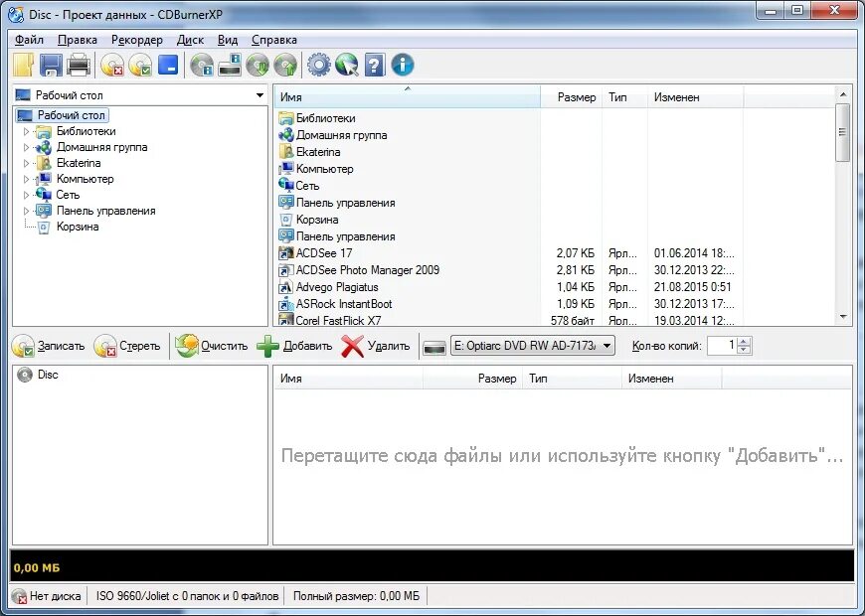Open the Файл menu
This screenshot has height=616, width=865.
(x=29, y=40)
